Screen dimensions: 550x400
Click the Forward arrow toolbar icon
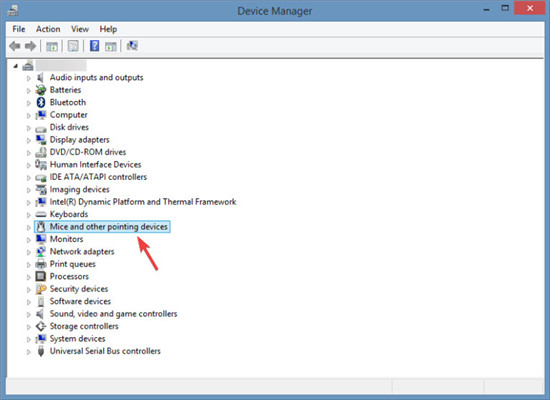31,46
